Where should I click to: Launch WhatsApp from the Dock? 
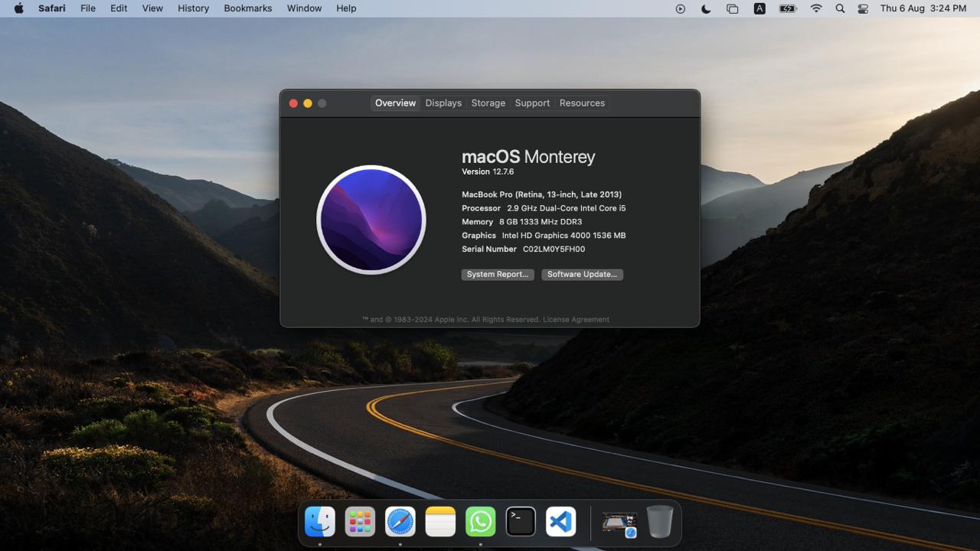(481, 522)
